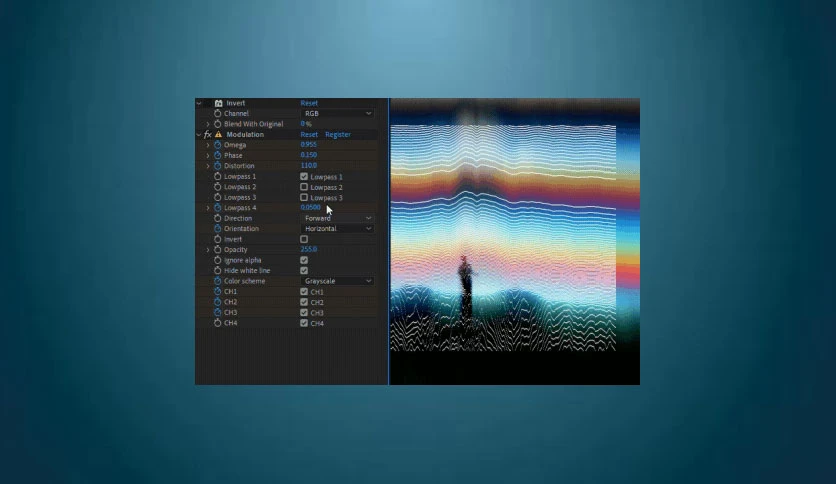Expand the Omega property
The height and width of the screenshot is (484, 836).
click(x=208, y=145)
